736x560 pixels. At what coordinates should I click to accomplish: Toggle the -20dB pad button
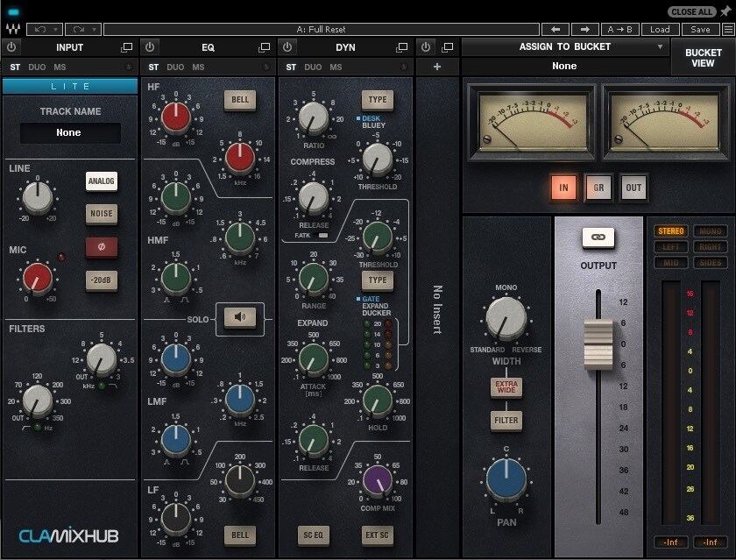click(x=102, y=280)
